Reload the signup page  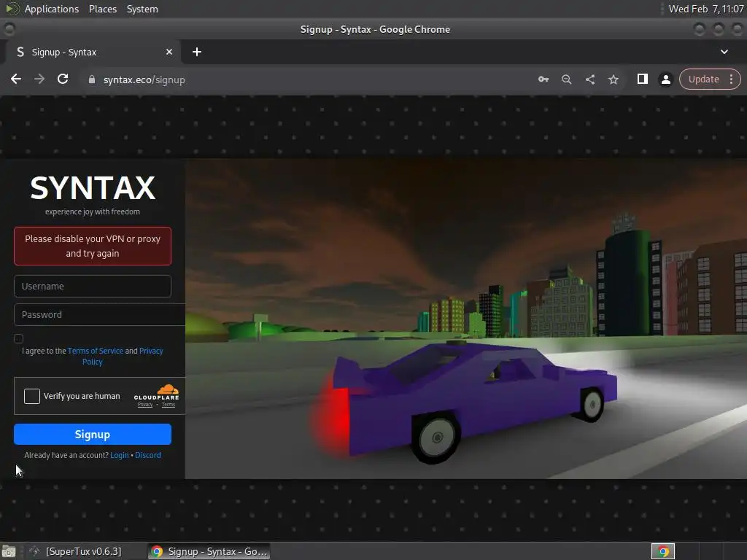63,79
